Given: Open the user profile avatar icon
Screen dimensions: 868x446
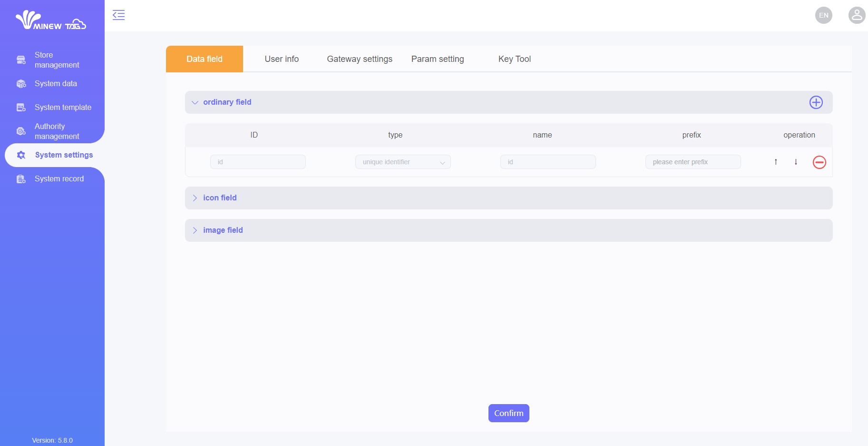Looking at the screenshot, I should point(857,15).
